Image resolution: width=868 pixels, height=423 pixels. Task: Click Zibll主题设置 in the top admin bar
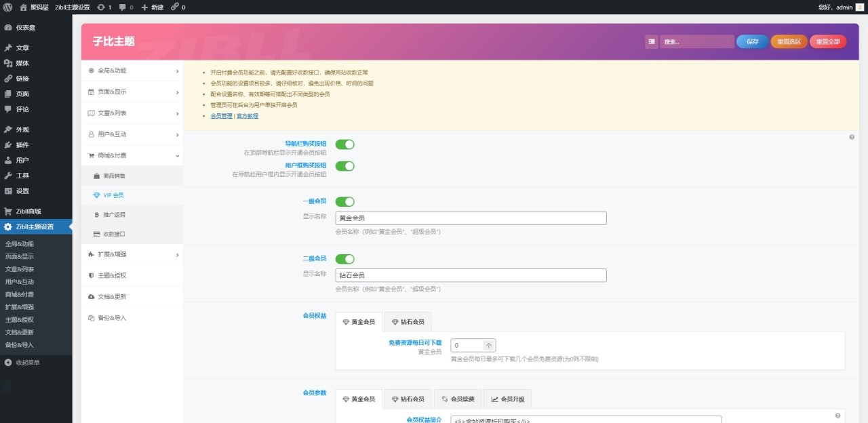coord(72,7)
